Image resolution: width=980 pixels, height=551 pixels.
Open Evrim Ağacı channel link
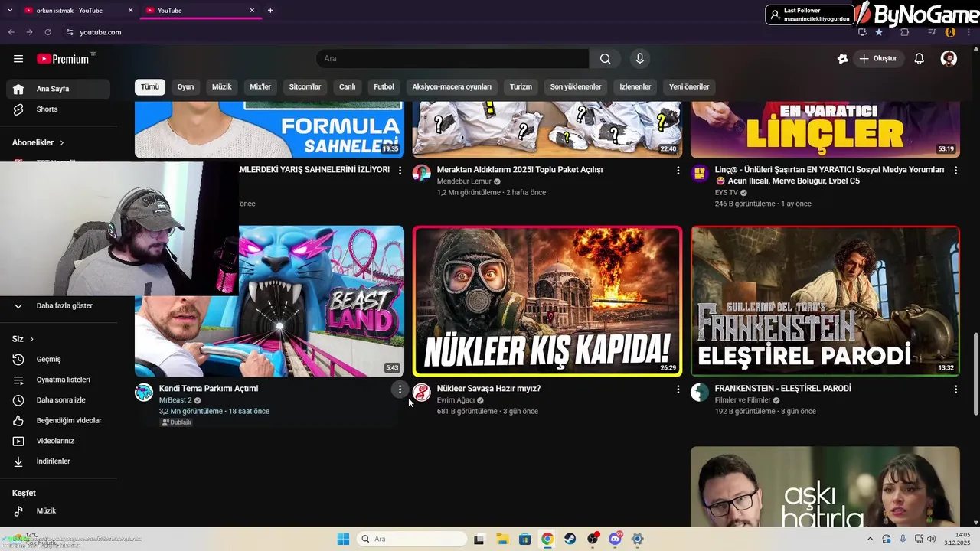pyautogui.click(x=456, y=400)
